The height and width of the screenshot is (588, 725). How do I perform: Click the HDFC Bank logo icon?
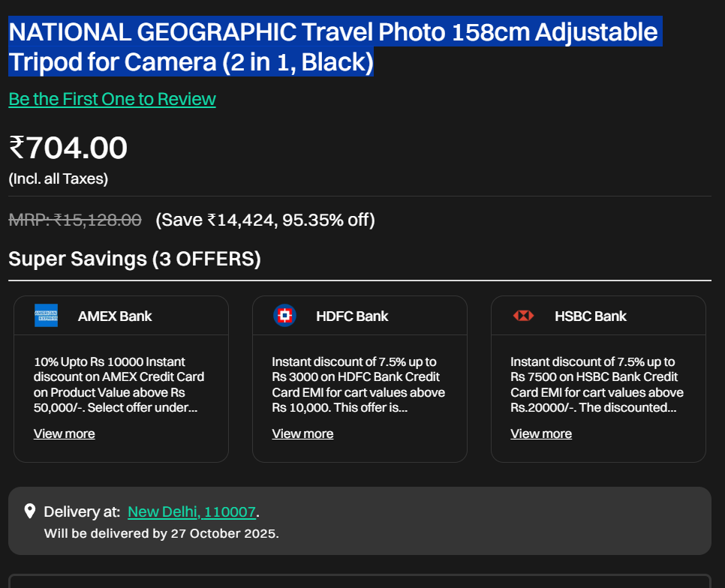coord(284,316)
